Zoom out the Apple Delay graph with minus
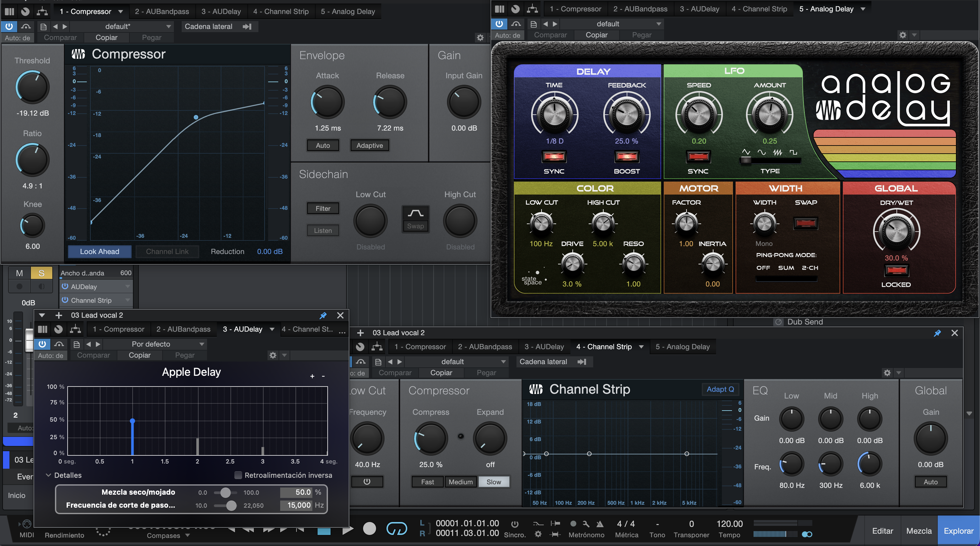The width and height of the screenshot is (980, 546). point(323,376)
